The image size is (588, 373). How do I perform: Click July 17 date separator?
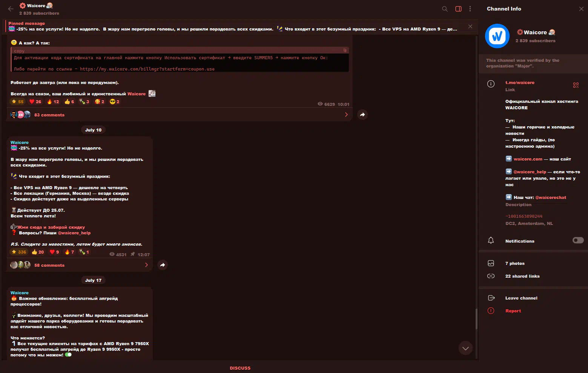[x=93, y=280]
